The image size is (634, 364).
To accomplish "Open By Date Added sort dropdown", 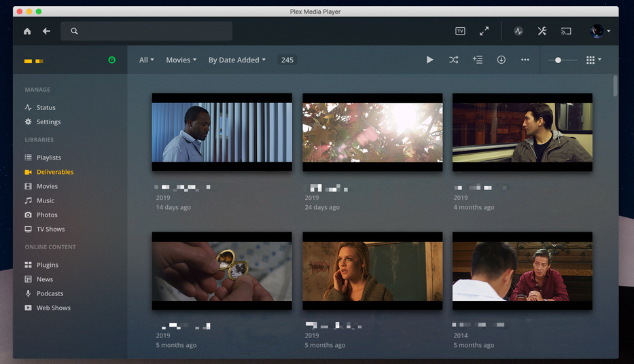I will pyautogui.click(x=237, y=60).
